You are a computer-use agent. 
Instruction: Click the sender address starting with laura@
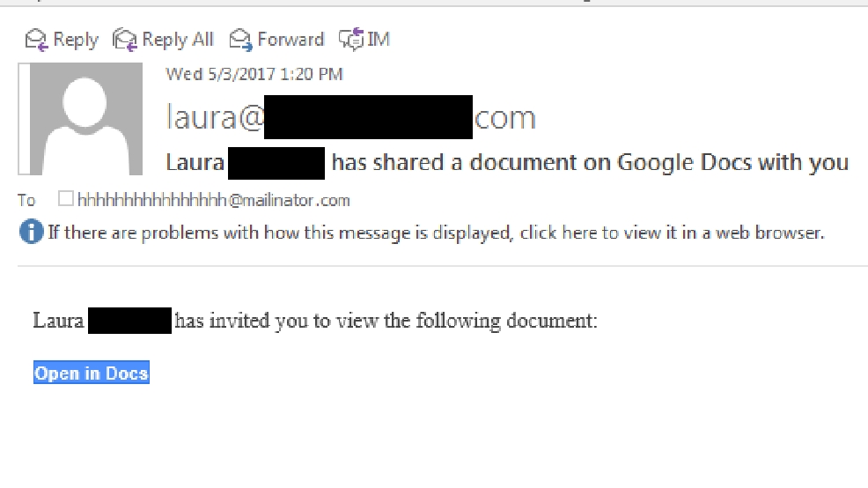click(351, 117)
